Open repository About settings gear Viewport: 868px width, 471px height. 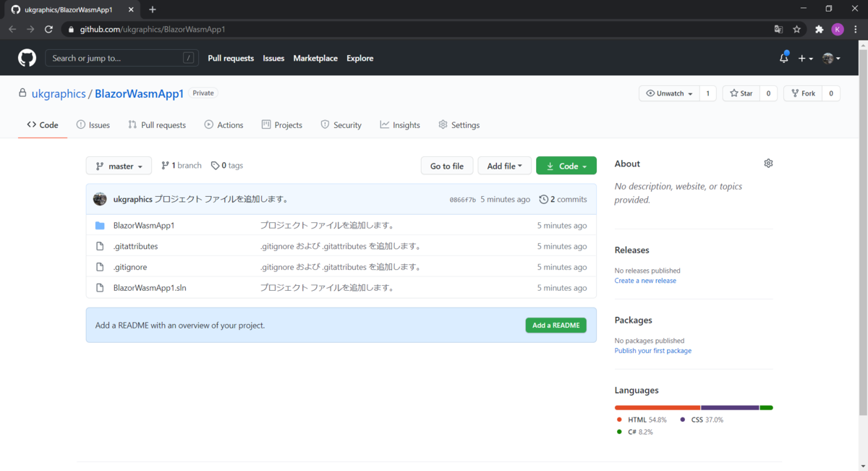768,164
